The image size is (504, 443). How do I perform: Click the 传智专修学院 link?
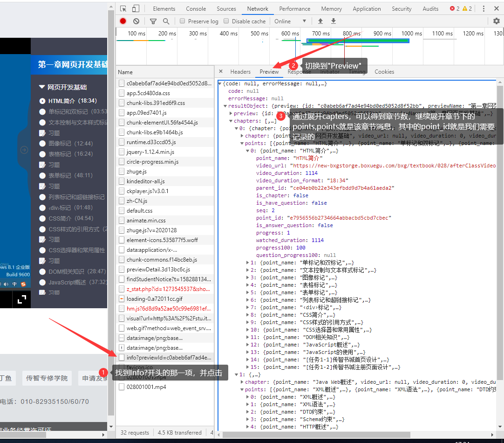coord(47,378)
